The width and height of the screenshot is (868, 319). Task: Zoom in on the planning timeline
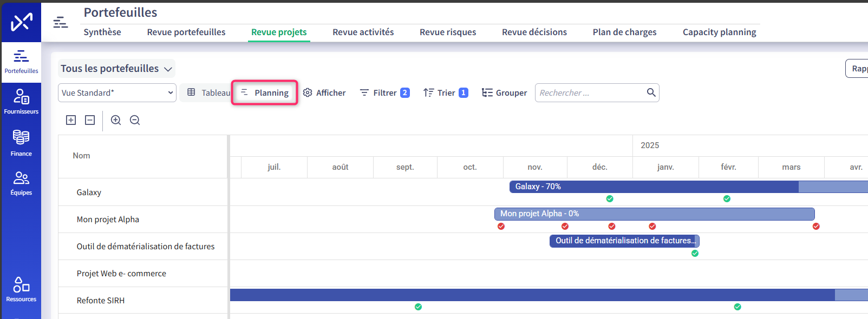tap(116, 120)
